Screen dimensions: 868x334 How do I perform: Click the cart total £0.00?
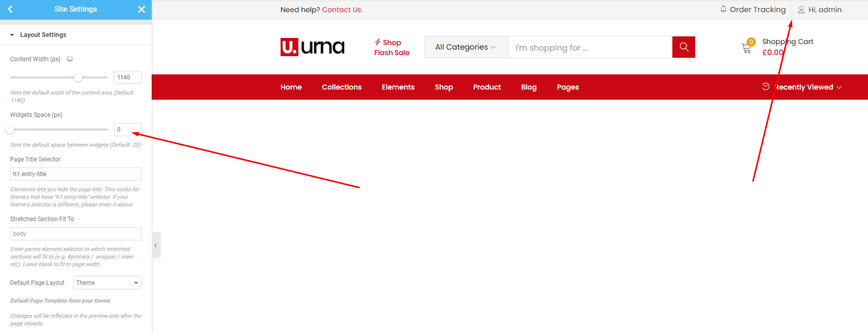(x=773, y=52)
